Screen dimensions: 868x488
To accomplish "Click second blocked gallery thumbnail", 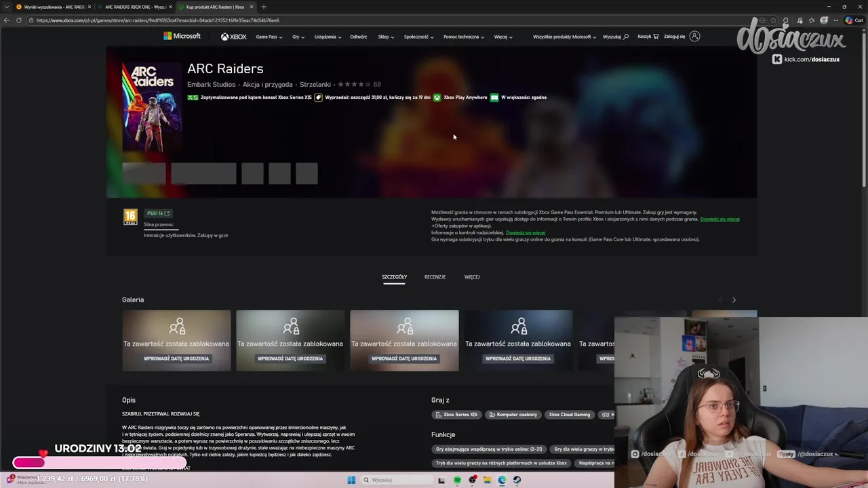I will [290, 340].
